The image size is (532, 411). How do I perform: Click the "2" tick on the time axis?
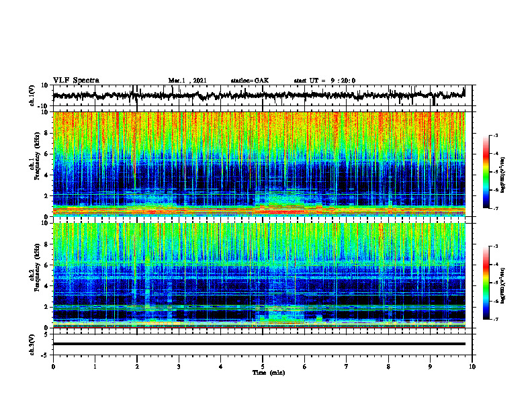coord(137,367)
